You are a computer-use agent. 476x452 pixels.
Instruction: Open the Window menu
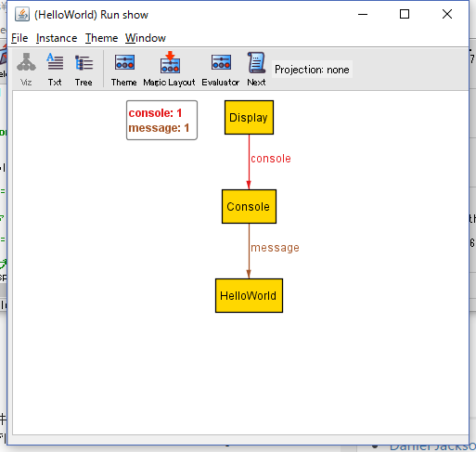(x=146, y=38)
